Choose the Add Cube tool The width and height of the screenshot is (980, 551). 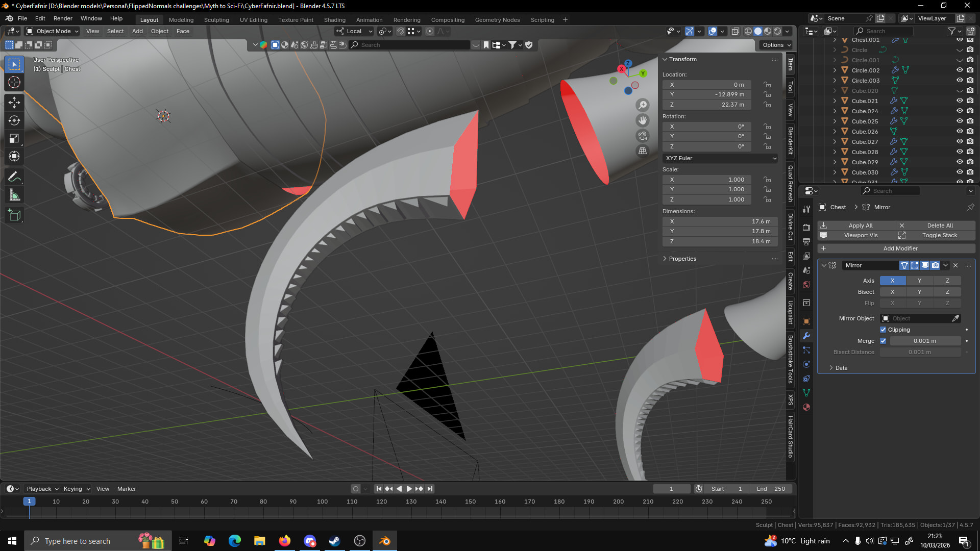[x=14, y=215]
